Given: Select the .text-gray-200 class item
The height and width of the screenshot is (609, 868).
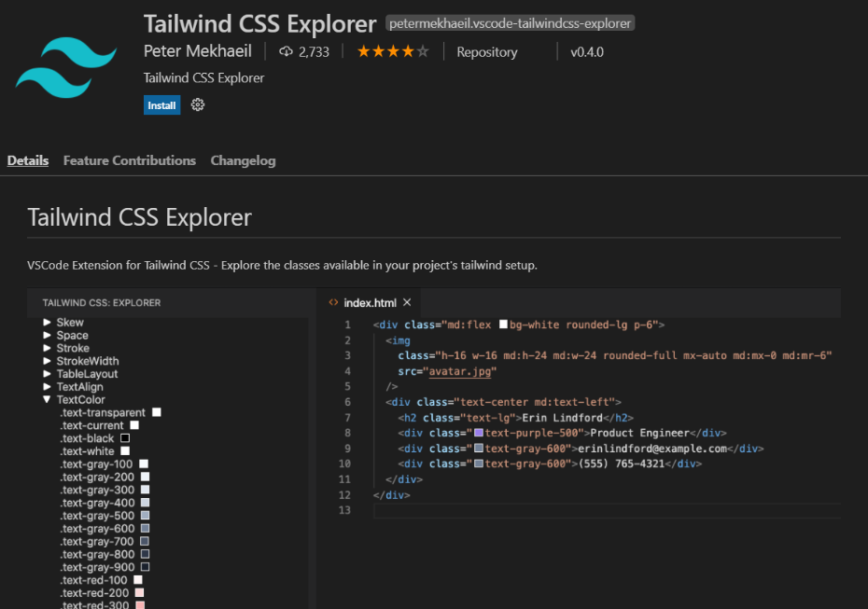Looking at the screenshot, I should 97,477.
